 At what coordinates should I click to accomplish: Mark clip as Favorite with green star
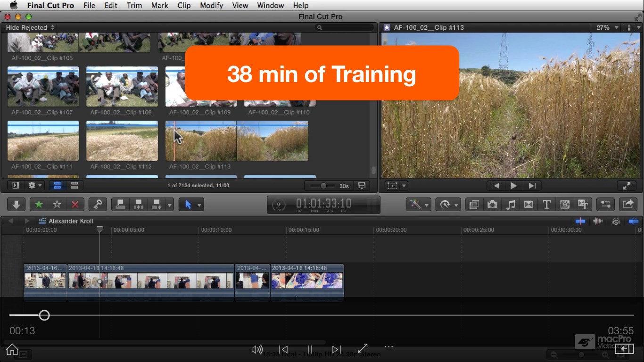click(39, 205)
